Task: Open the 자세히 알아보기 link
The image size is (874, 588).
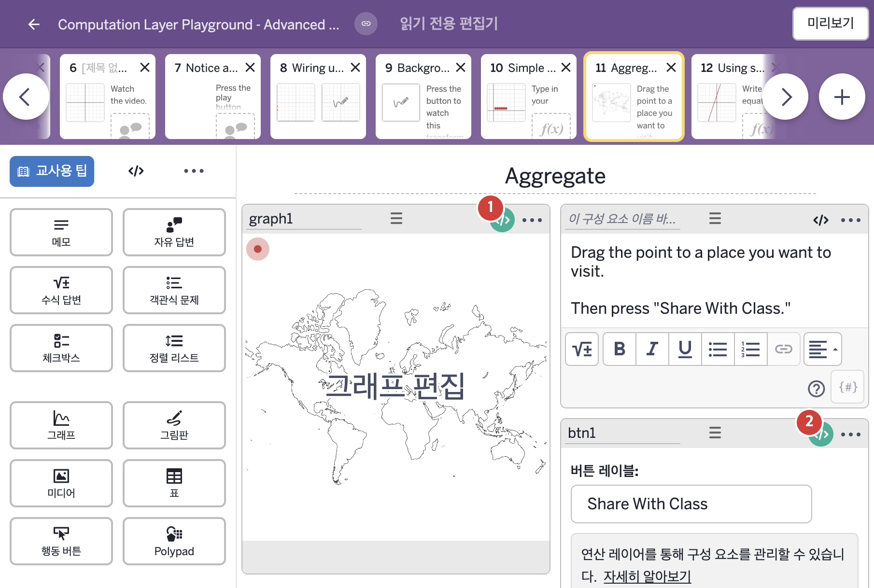Action: 647,576
